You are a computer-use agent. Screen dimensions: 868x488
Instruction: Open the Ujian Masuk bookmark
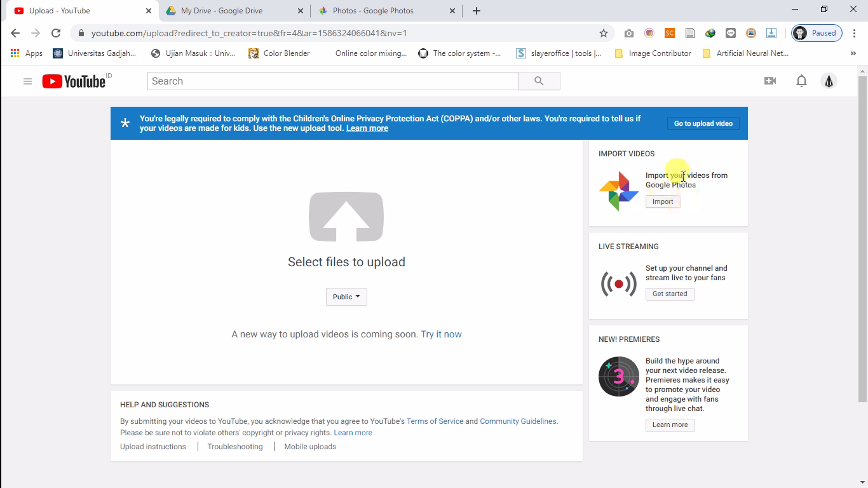tap(193, 53)
